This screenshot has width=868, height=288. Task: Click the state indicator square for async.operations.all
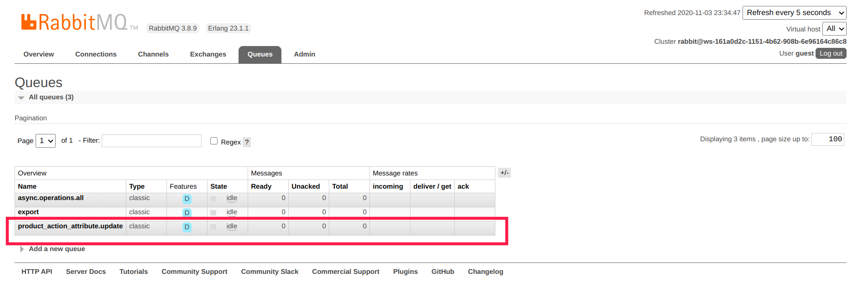click(213, 199)
